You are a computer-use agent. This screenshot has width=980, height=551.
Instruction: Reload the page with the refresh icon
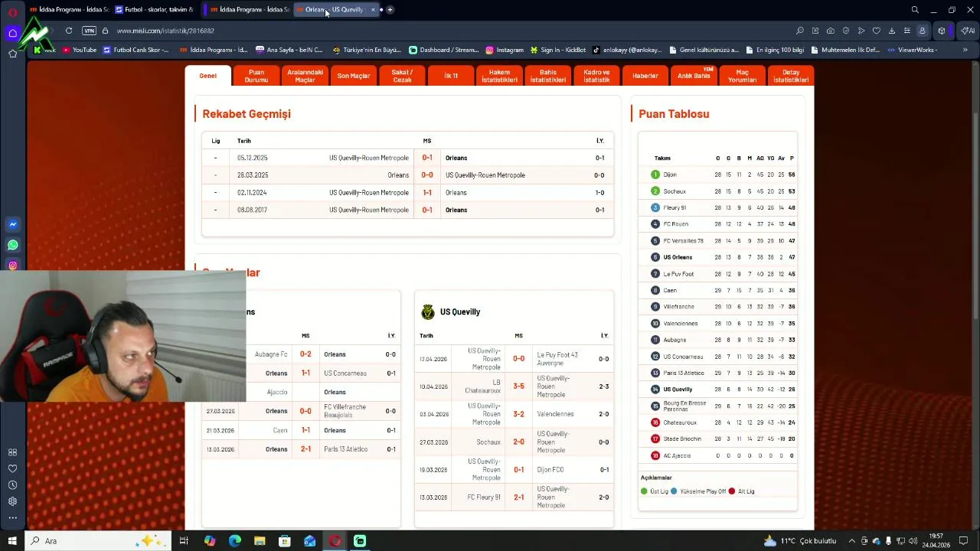coord(69,31)
